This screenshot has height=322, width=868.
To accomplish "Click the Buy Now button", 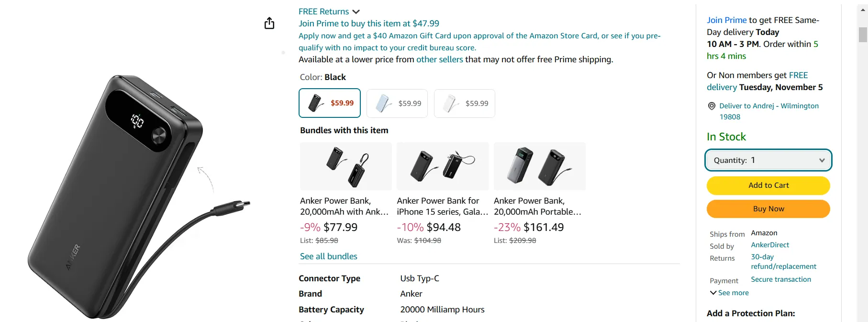I will 768,209.
